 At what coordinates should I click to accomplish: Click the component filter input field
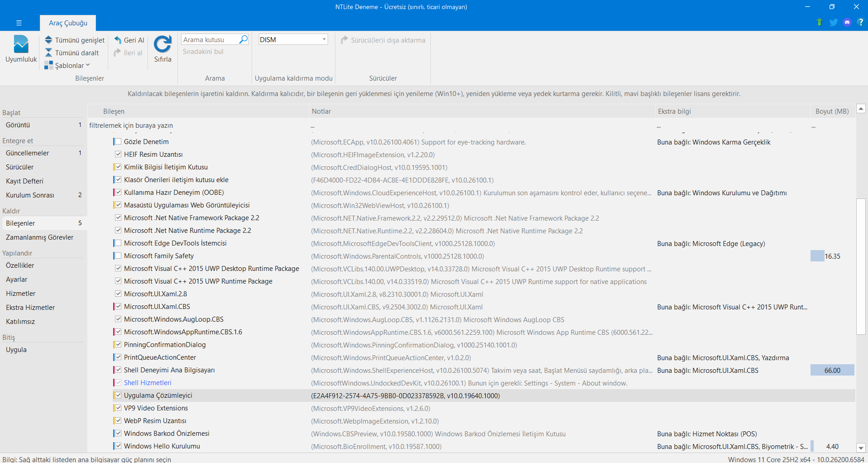pyautogui.click(x=198, y=125)
